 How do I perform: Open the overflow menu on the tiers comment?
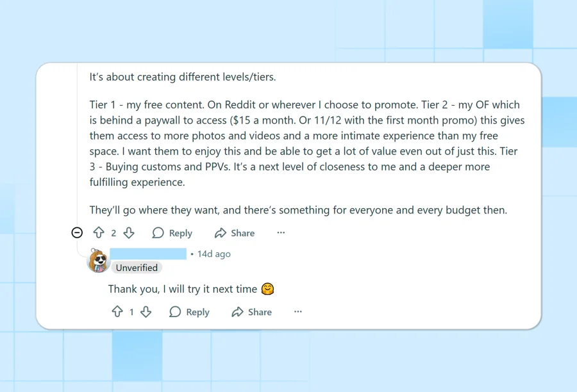pyautogui.click(x=281, y=233)
